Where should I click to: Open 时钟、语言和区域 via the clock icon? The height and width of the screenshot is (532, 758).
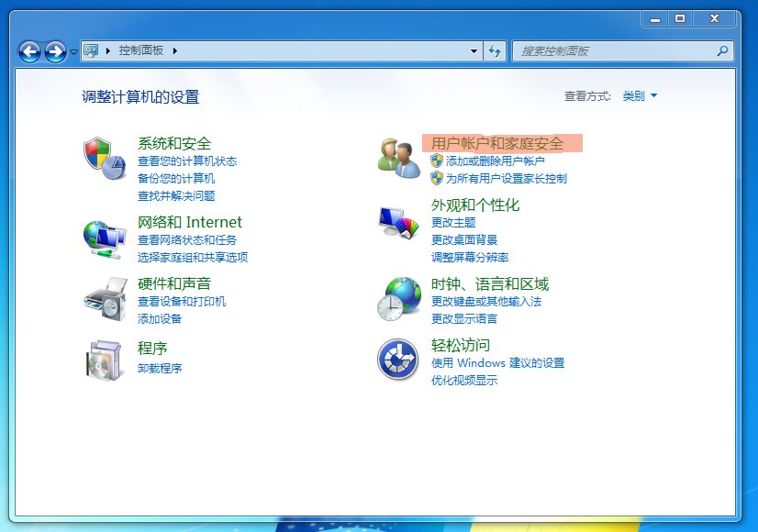click(397, 298)
